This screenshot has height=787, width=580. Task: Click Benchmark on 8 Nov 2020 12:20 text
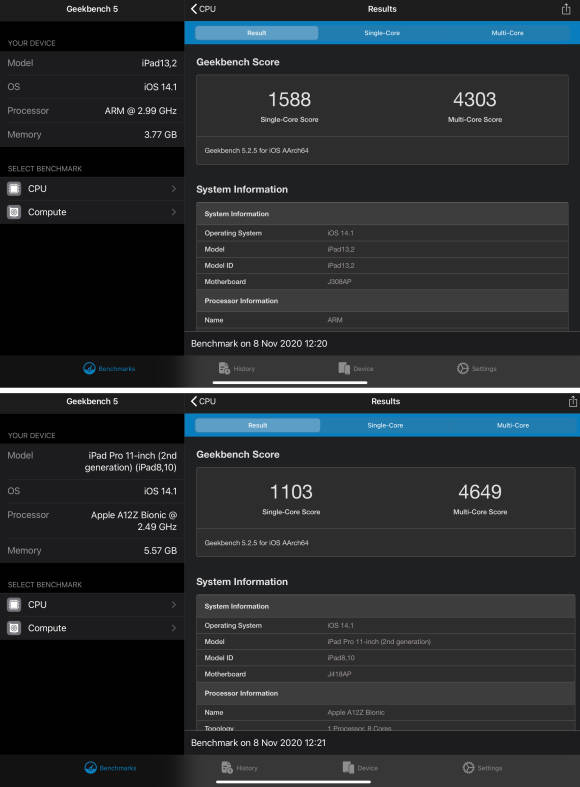pos(259,344)
